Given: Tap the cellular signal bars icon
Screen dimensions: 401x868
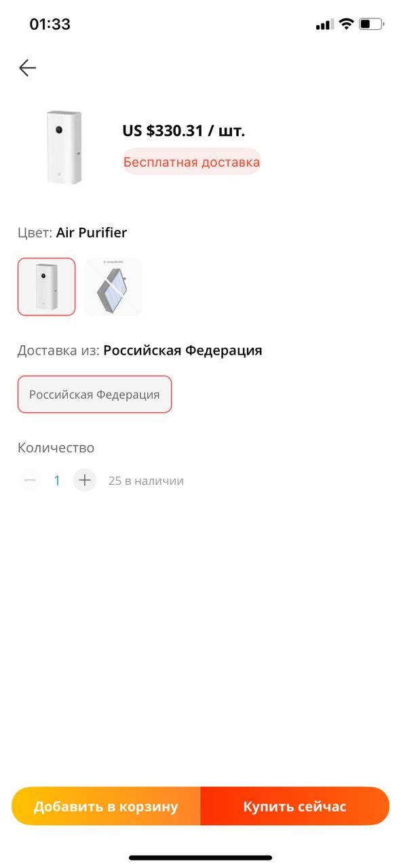Looking at the screenshot, I should (324, 25).
